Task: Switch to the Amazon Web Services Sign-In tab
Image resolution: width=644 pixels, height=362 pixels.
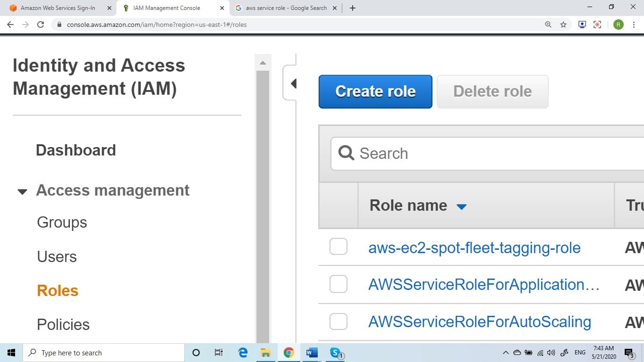Action: pos(57,8)
